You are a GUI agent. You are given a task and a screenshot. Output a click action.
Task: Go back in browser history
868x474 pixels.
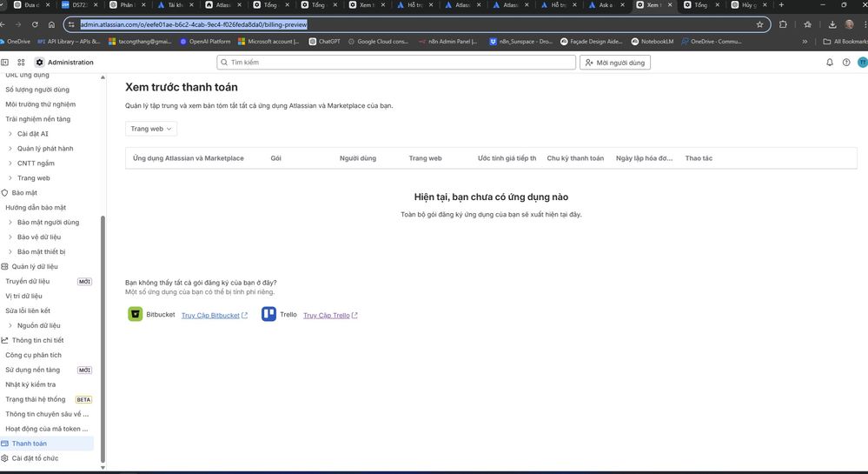click(3, 24)
